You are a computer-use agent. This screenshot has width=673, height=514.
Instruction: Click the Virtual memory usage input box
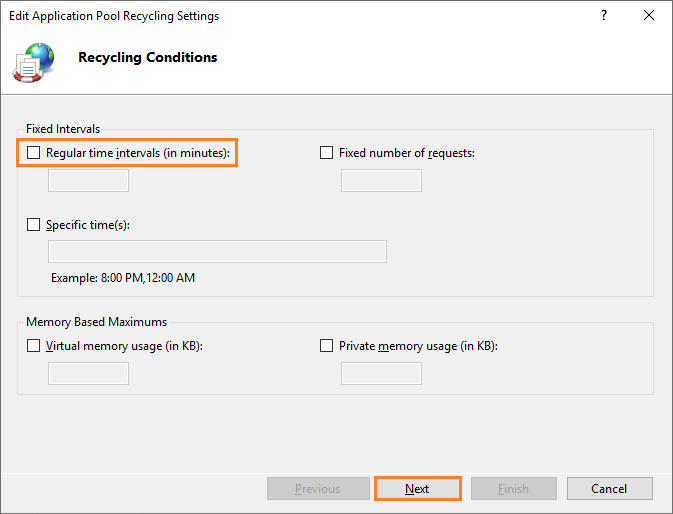pos(88,373)
